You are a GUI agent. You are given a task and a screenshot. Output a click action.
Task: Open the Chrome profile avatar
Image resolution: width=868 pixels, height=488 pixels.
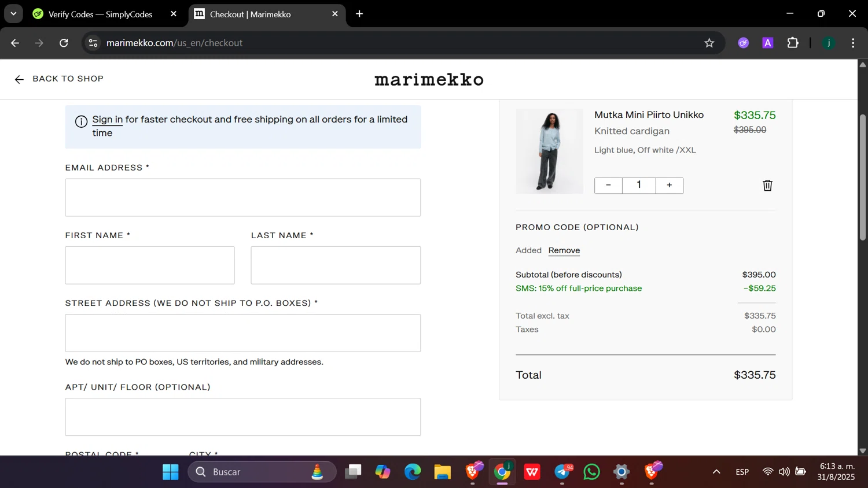click(829, 43)
